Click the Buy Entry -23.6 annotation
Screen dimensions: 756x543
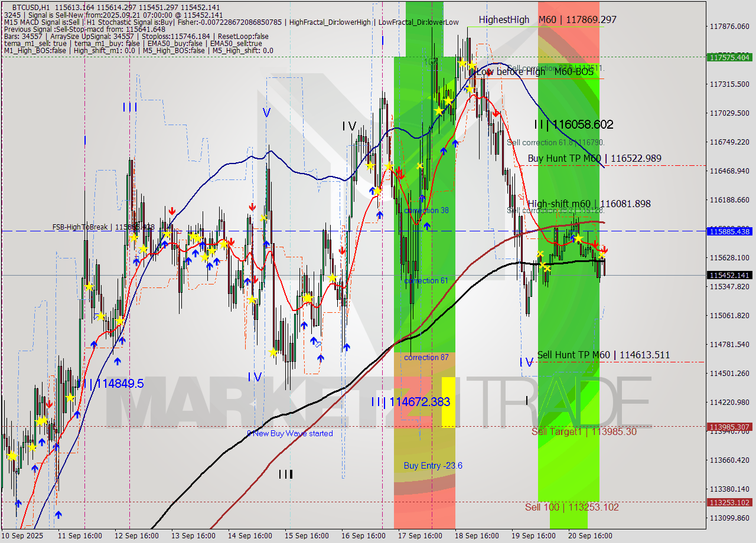click(x=433, y=466)
